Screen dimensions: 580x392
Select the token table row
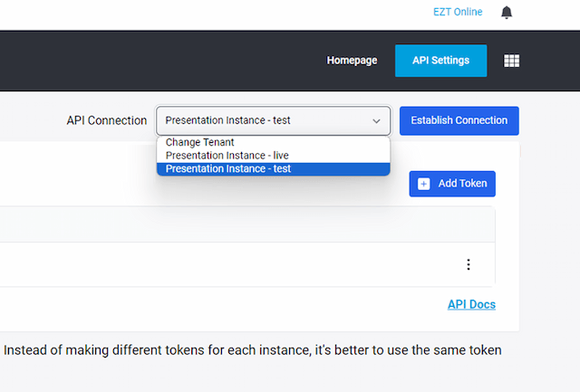tap(227, 264)
